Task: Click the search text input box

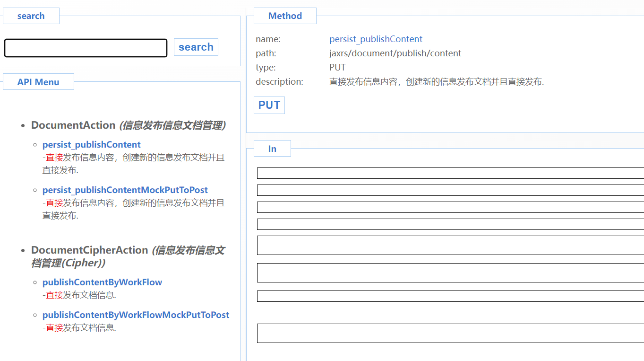Action: point(86,48)
